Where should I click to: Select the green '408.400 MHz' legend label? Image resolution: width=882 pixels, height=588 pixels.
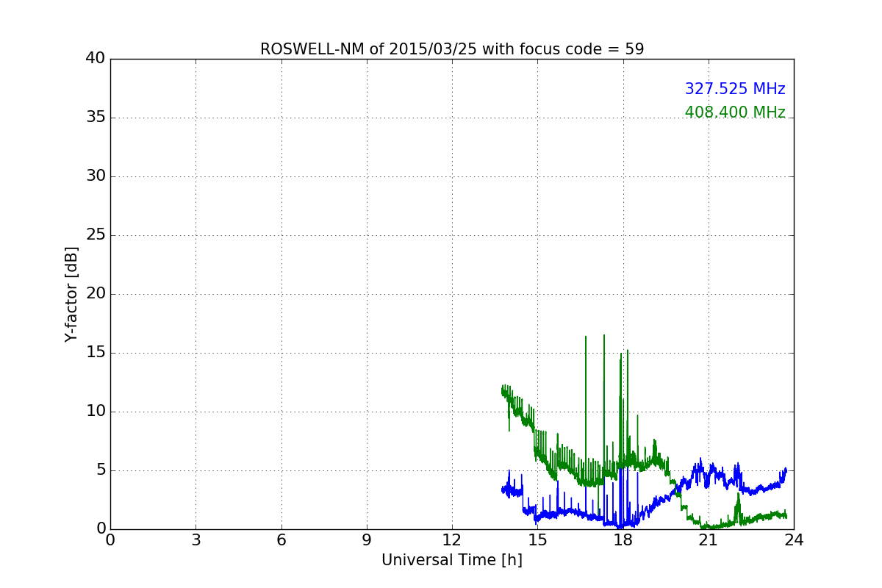pyautogui.click(x=735, y=112)
